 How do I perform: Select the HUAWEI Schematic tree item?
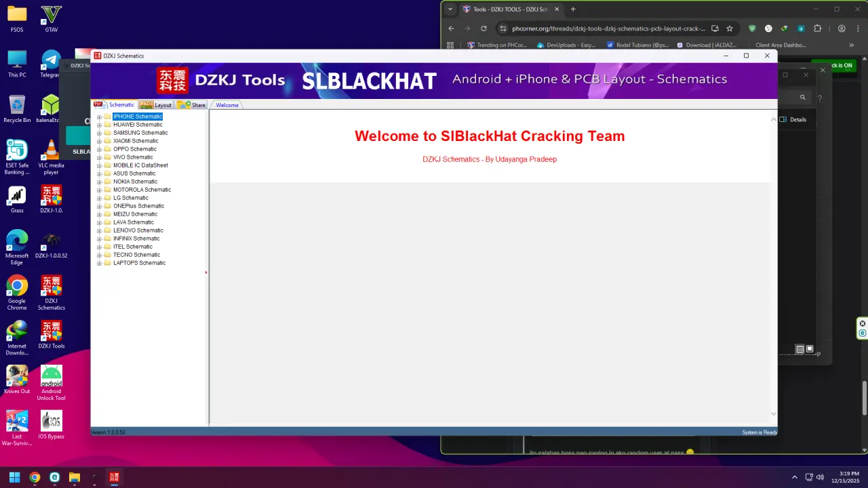(x=138, y=125)
